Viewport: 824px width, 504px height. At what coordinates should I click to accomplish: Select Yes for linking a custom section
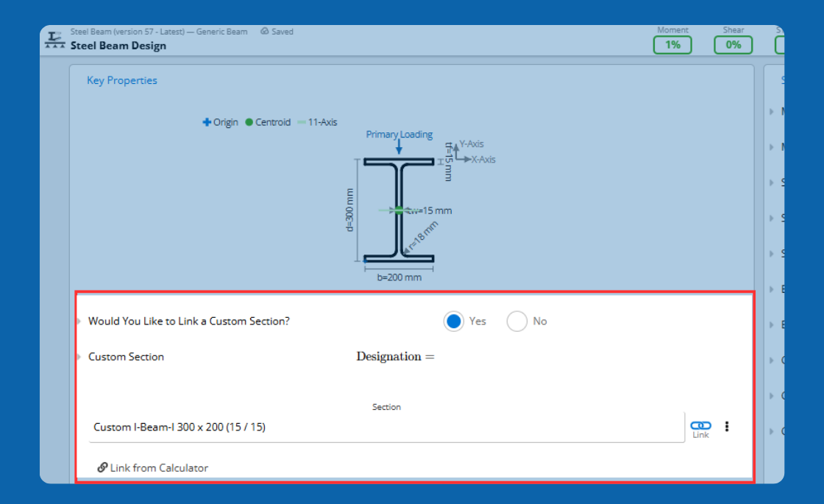tap(453, 321)
